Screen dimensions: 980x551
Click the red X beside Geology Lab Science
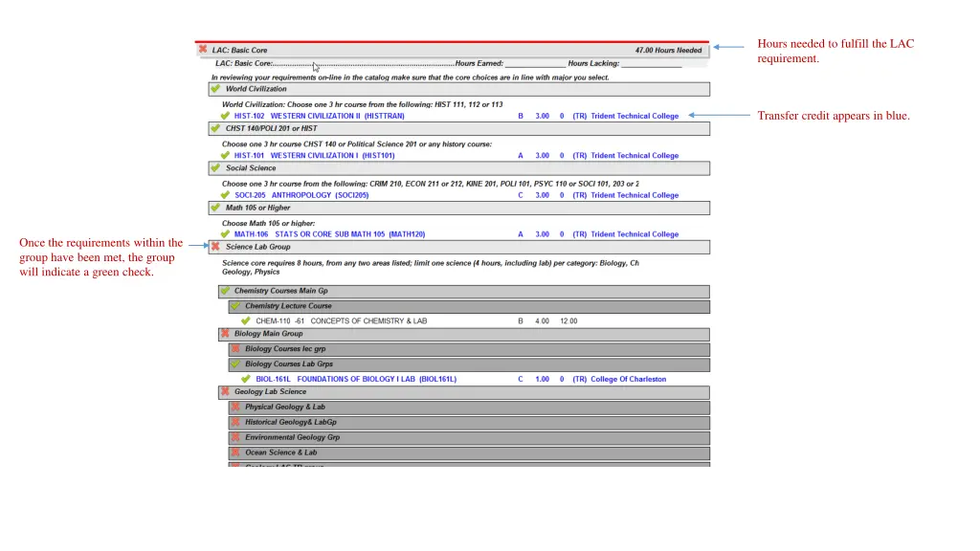coord(225,391)
